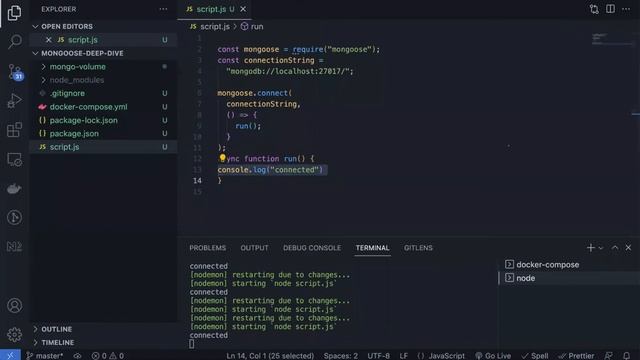Click Explorer more actions ellipsis
Viewport: 640px width, 360px height.
163,9
